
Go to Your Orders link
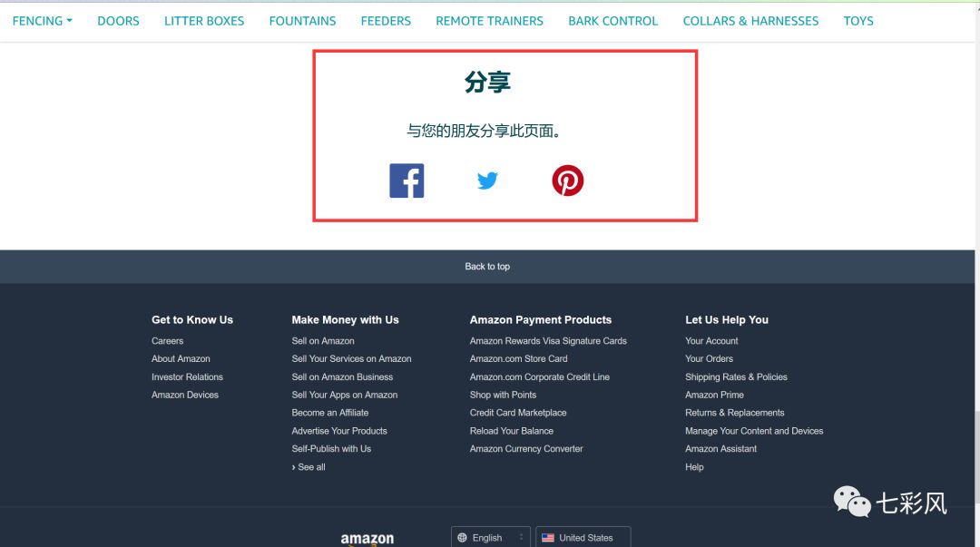click(709, 359)
